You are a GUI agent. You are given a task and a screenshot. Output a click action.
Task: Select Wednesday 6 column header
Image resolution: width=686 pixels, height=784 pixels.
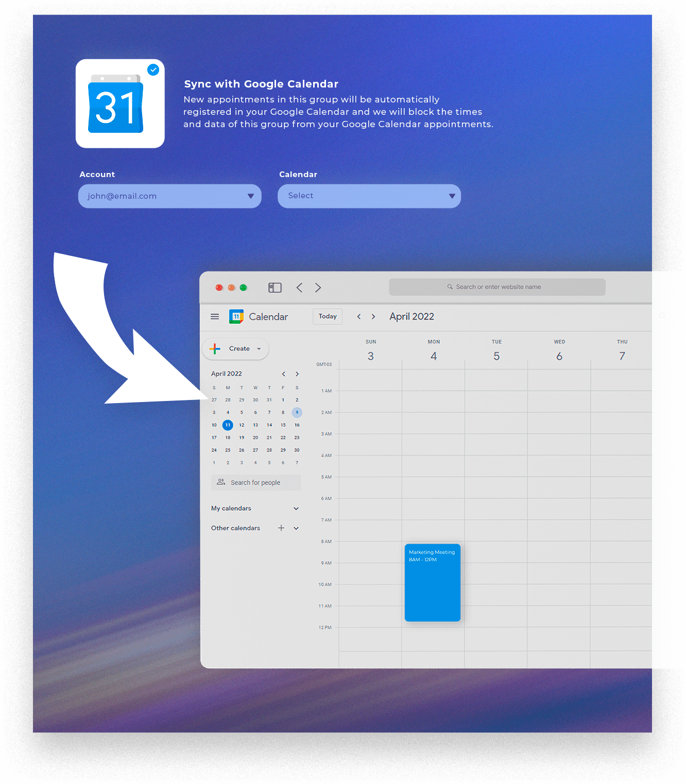(x=559, y=351)
